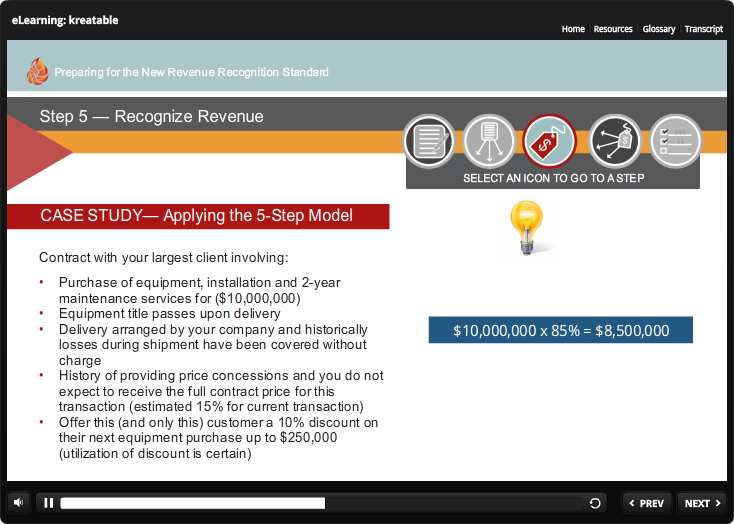Go to the checklist step icon

675,141
